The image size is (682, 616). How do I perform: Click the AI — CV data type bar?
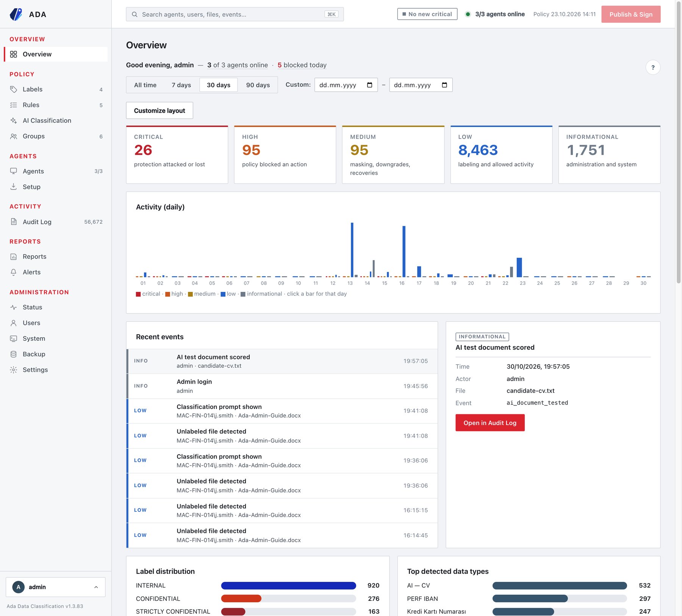click(x=560, y=586)
